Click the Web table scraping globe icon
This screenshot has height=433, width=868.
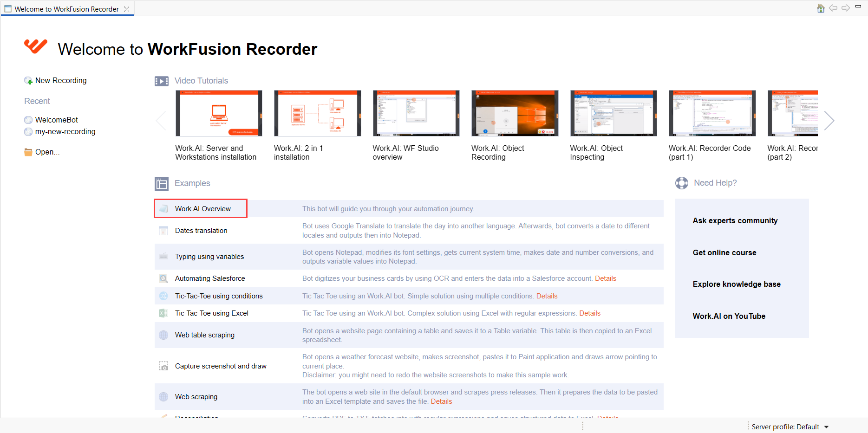pos(163,335)
